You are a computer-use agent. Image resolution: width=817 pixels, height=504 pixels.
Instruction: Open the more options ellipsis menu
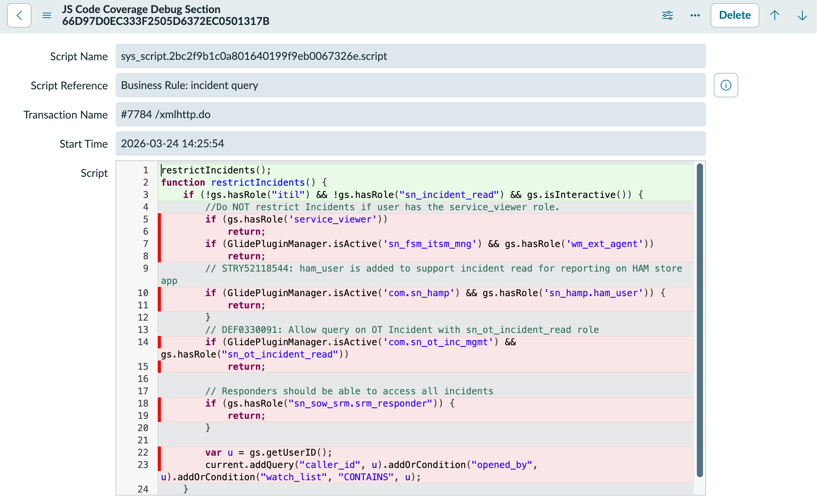tap(695, 15)
